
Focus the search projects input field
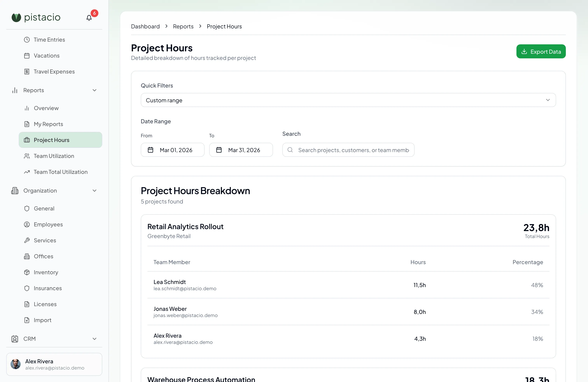(348, 150)
